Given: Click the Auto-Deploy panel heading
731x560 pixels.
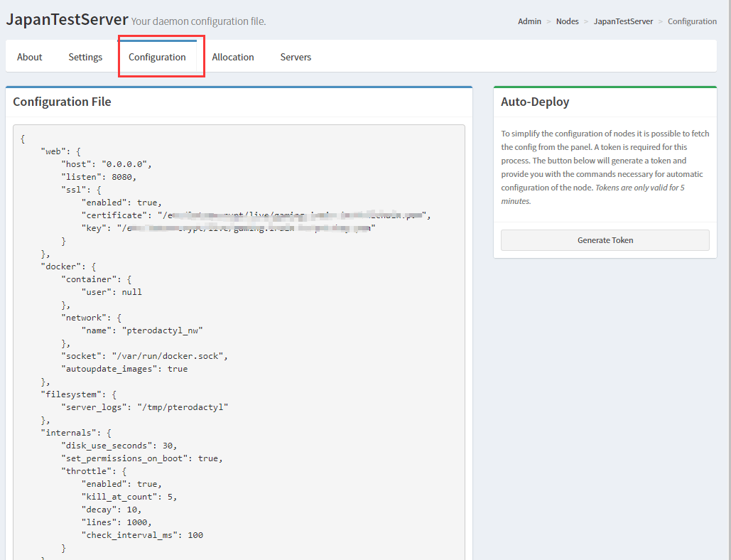Looking at the screenshot, I should click(535, 102).
